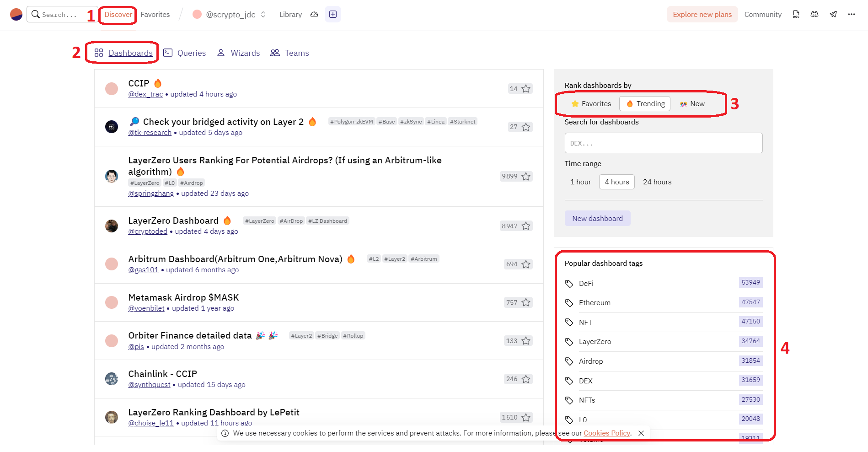Image resolution: width=868 pixels, height=452 pixels.
Task: Open the Cookies Policy link
Action: coord(607,433)
